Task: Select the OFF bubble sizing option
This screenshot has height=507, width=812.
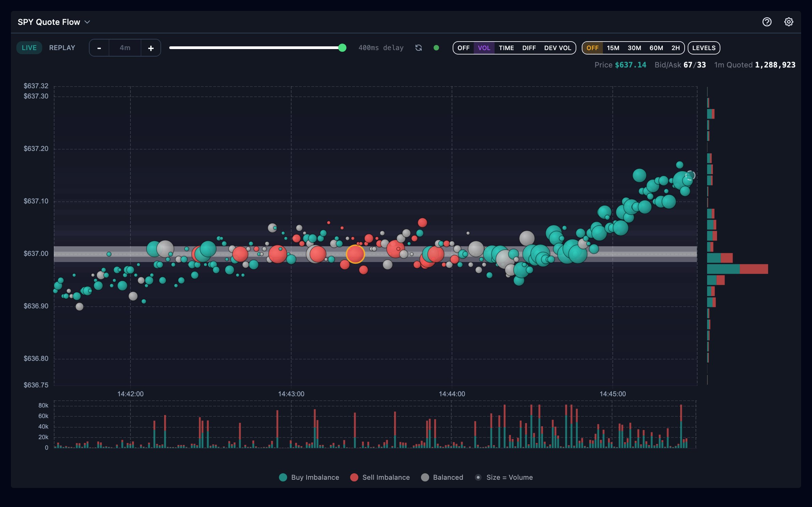Action: pos(463,48)
